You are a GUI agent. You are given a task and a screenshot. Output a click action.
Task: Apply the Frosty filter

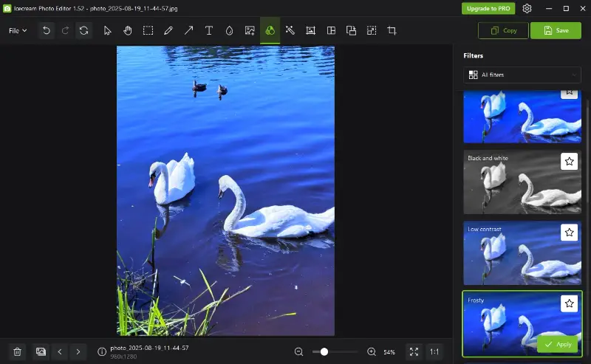point(558,344)
